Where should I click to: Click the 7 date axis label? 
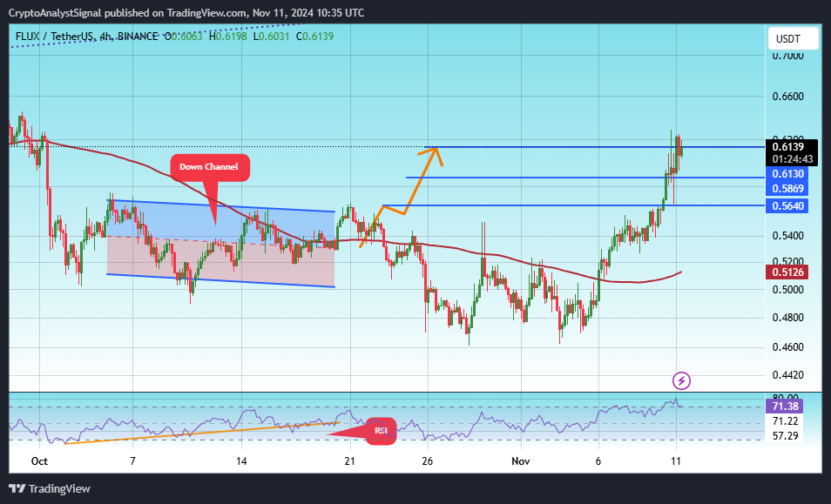tap(132, 461)
